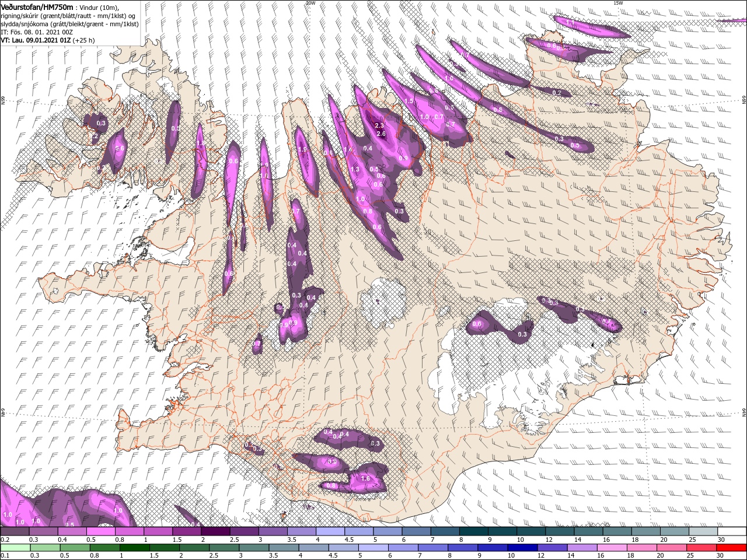Pick the snow legend swatch between 1 and 1.5
Image resolution: width=747 pixels, height=560 pixels.
158,531
